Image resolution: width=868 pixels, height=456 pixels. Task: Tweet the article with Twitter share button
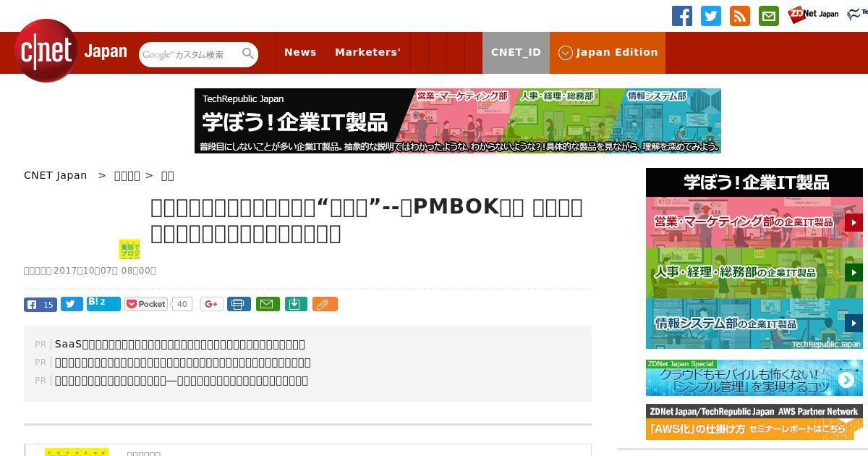point(72,305)
